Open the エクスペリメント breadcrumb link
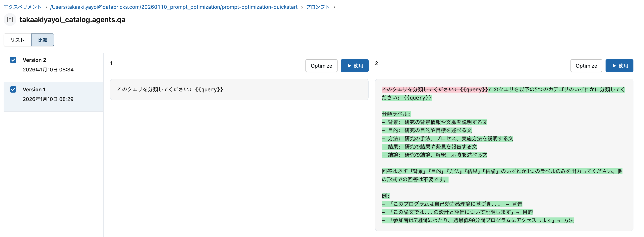This screenshot has height=237, width=644. pyautogui.click(x=22, y=7)
